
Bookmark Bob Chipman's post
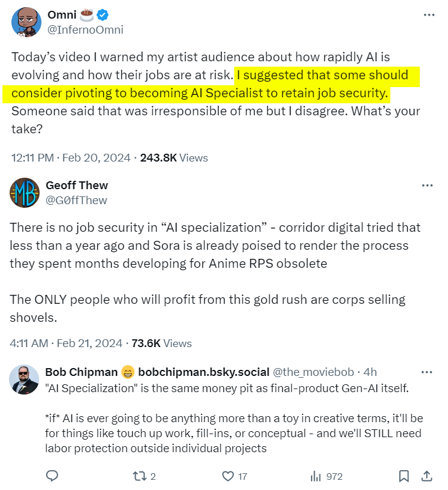(404, 476)
